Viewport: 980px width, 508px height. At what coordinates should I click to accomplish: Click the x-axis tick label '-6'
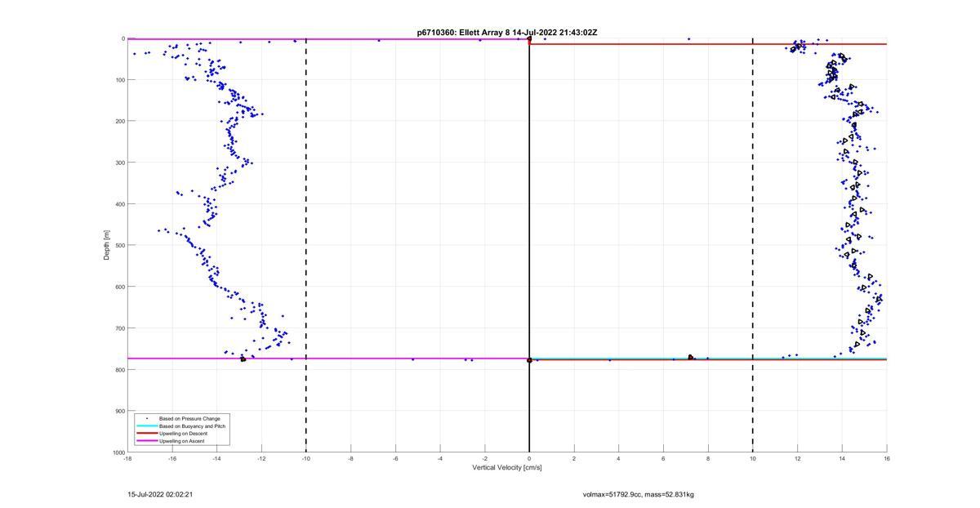pos(395,458)
